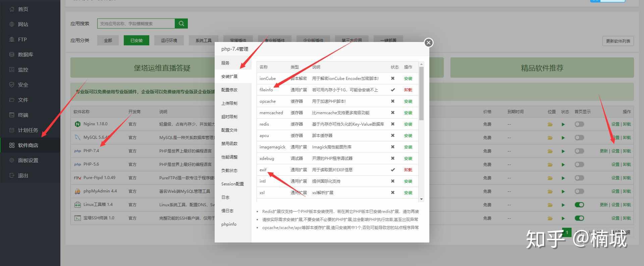
Task: Click 安装 for opcache extension
Action: click(x=408, y=101)
